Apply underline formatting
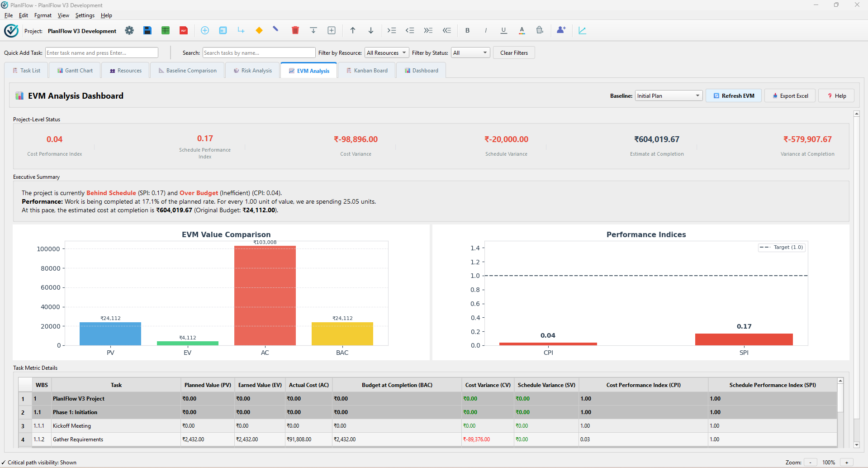 [x=504, y=30]
